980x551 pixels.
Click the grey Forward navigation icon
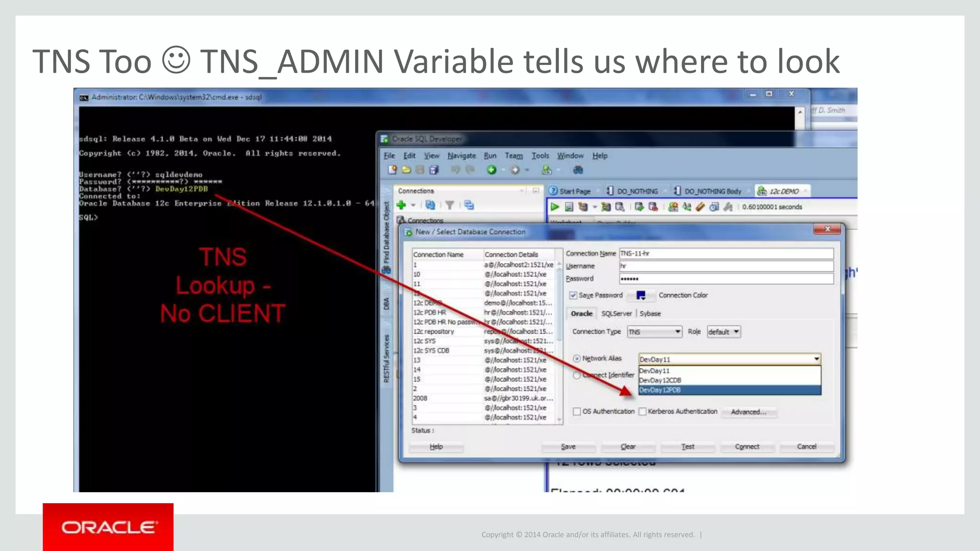(515, 170)
